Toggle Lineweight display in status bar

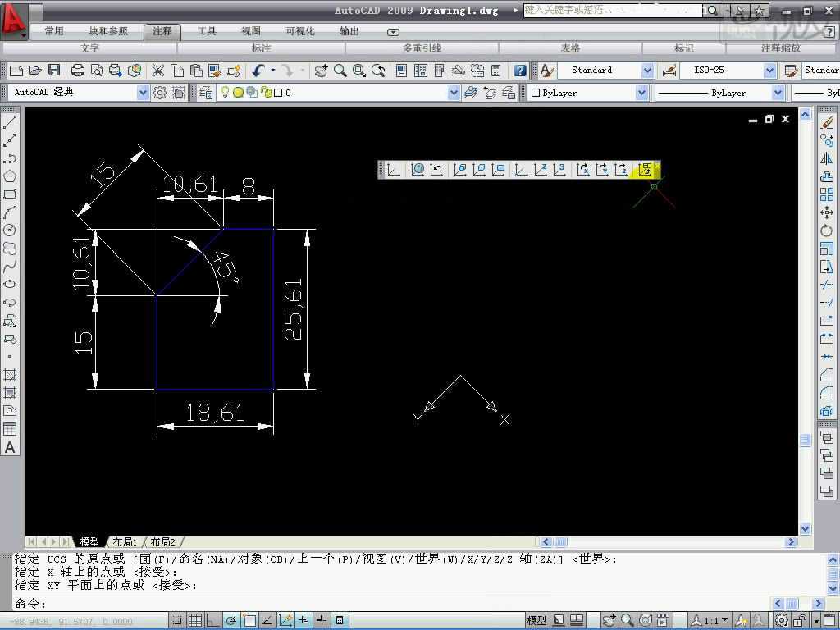[x=322, y=620]
